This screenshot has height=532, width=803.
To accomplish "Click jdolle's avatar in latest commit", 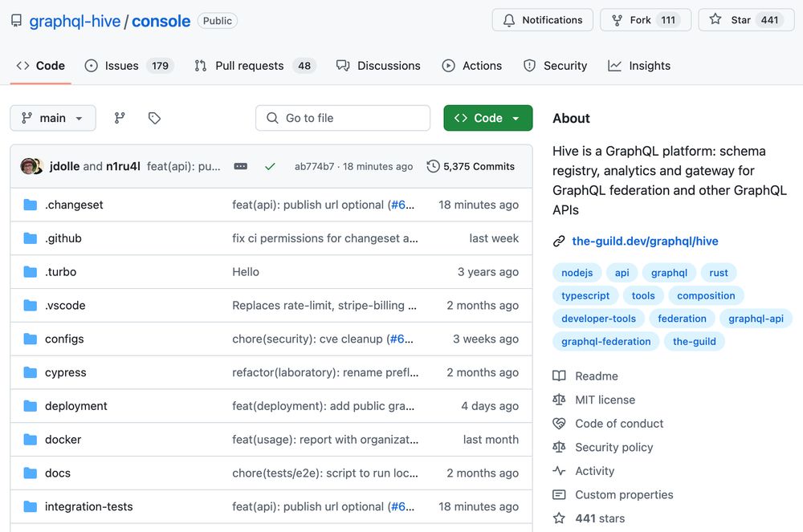I will click(x=29, y=166).
